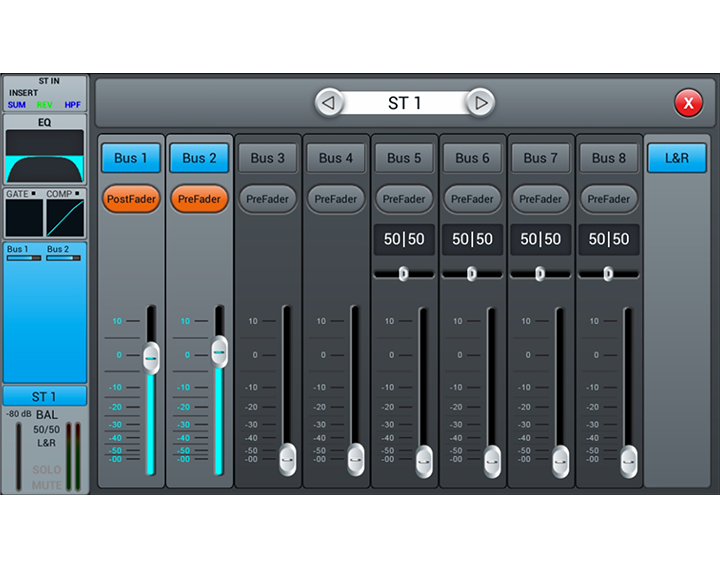The width and height of the screenshot is (720, 567).
Task: Toggle the Bus 2 PreFader button
Action: (199, 199)
